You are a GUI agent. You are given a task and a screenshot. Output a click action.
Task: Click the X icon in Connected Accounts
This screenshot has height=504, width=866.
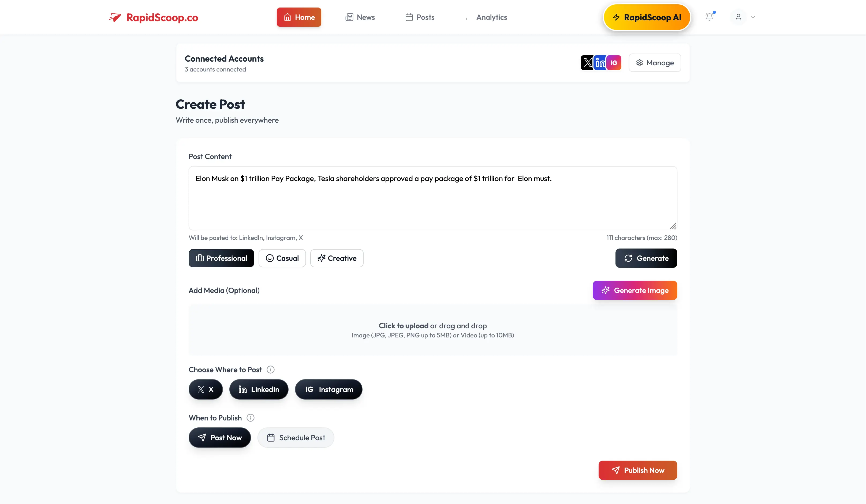pyautogui.click(x=587, y=62)
